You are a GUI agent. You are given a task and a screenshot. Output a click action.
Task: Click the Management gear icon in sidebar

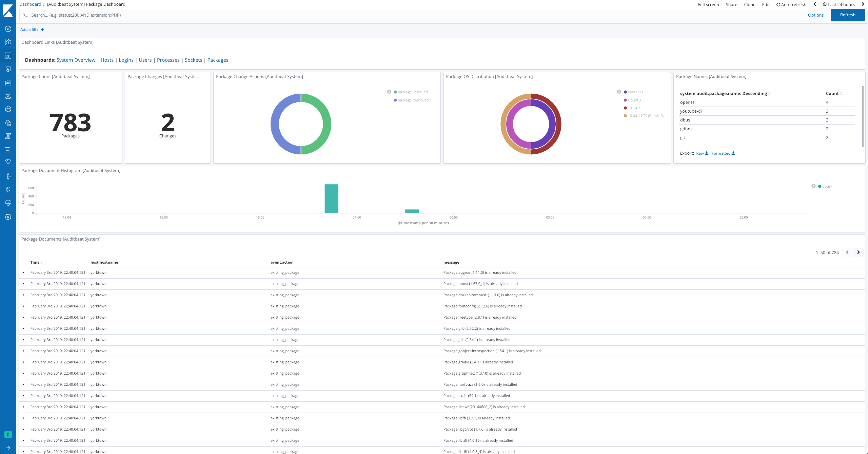click(8, 217)
